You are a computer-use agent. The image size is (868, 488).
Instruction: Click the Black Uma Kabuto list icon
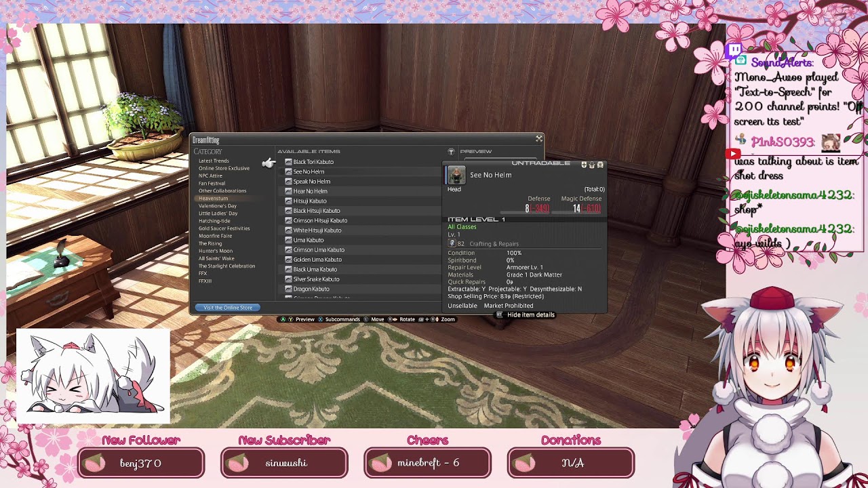click(x=288, y=269)
